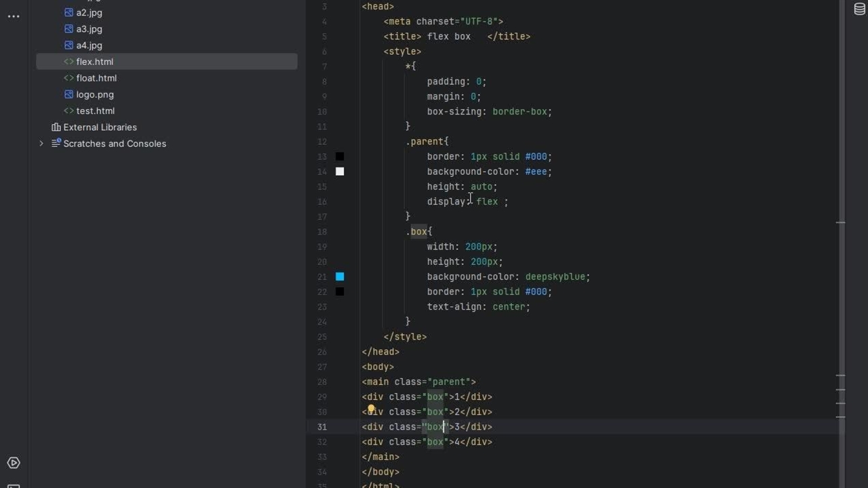
Task: Click the black swatch beside line 22
Action: [x=340, y=291]
